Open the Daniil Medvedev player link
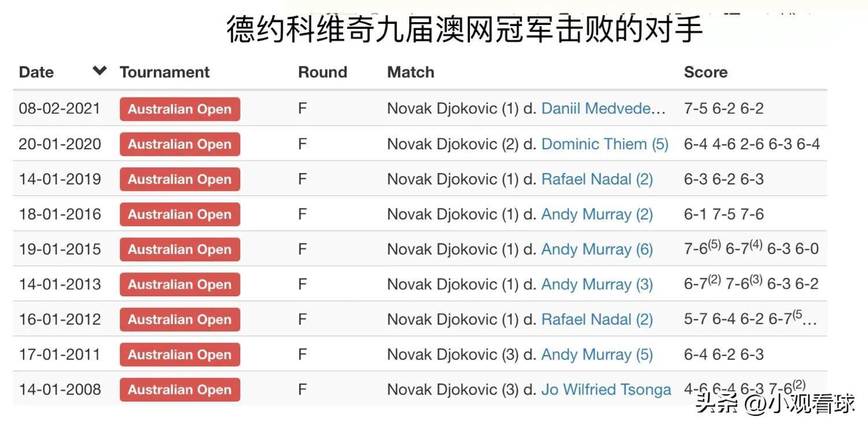The image size is (868, 427). [x=604, y=109]
